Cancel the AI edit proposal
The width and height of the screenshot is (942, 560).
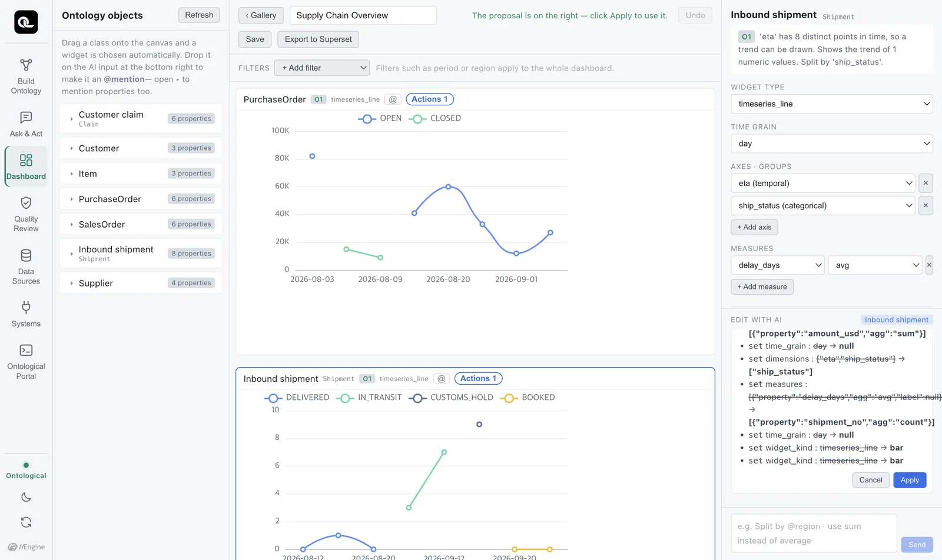pos(871,480)
